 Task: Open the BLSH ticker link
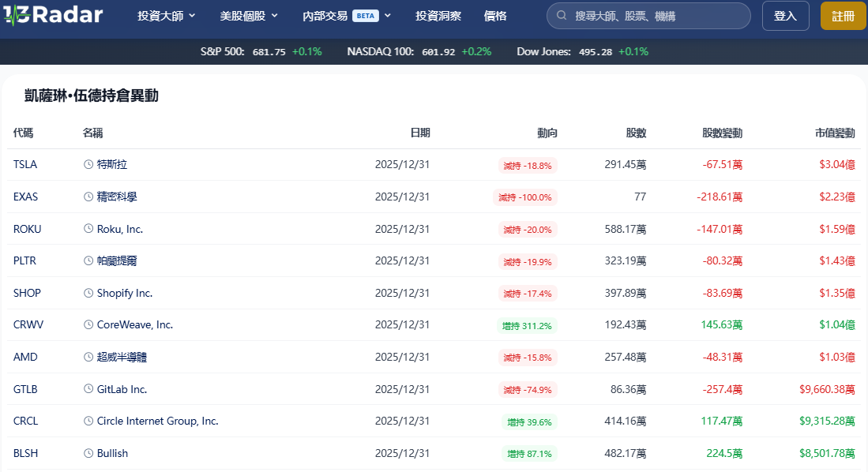tap(25, 453)
